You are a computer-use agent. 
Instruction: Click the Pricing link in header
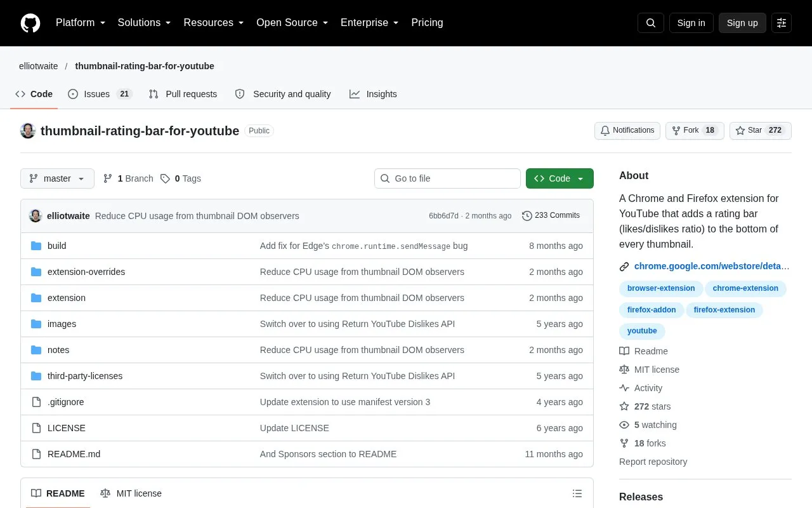(427, 23)
